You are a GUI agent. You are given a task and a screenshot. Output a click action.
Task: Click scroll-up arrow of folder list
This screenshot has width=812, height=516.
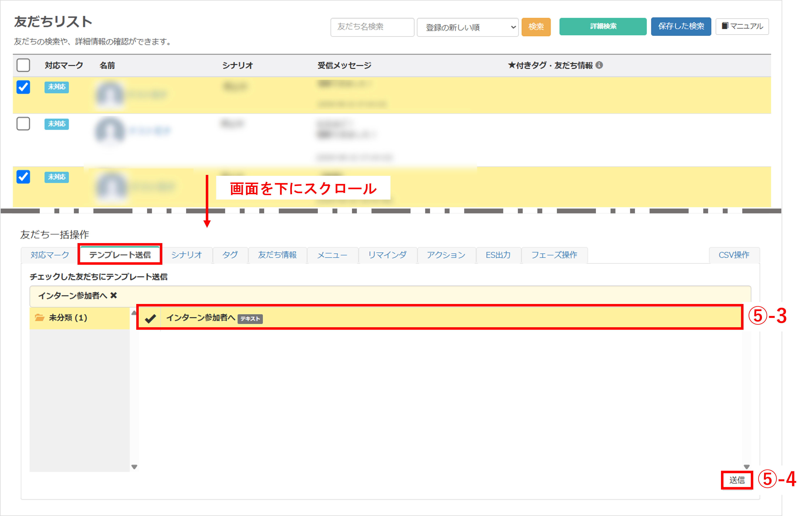[134, 313]
